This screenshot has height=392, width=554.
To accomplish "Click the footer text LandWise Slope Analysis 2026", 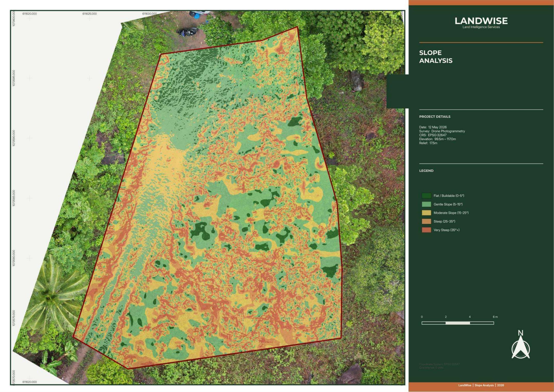I will click(481, 385).
